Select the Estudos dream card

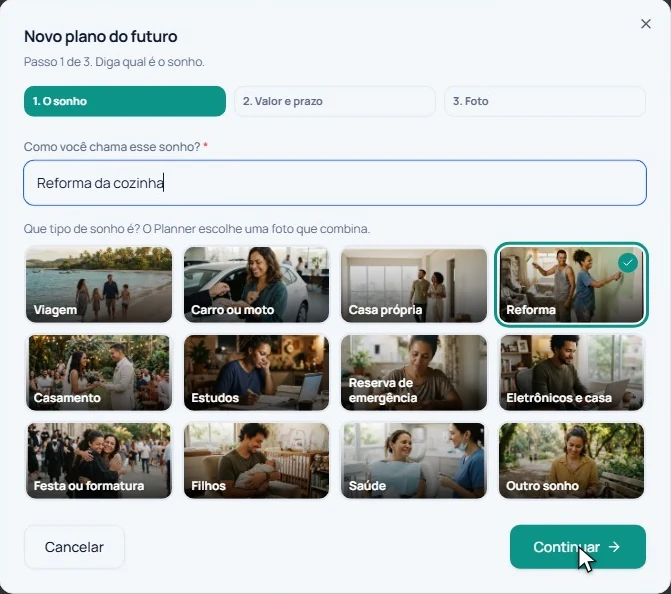pos(256,373)
